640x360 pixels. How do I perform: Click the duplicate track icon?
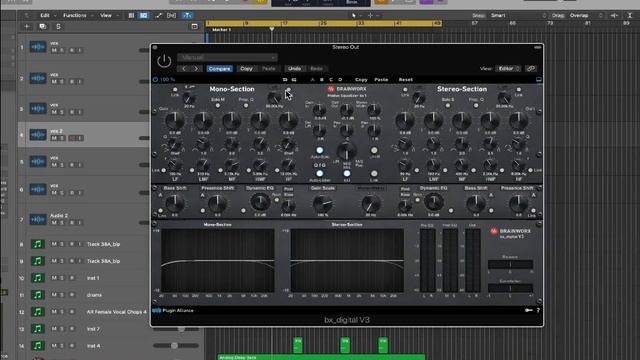click(x=42, y=27)
